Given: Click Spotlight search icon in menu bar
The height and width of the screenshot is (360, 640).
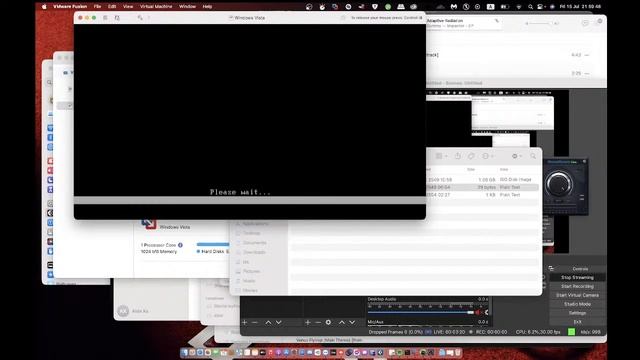Looking at the screenshot, I should pos(530,7).
